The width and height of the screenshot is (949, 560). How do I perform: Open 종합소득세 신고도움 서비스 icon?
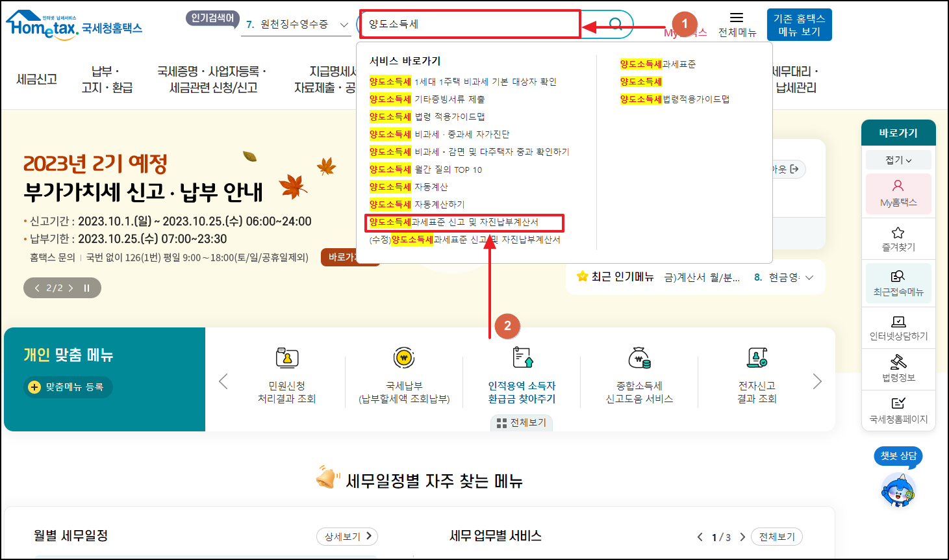point(640,358)
